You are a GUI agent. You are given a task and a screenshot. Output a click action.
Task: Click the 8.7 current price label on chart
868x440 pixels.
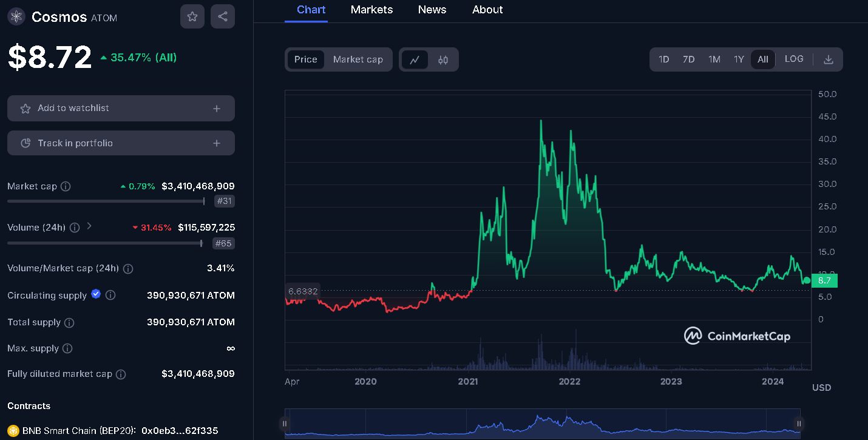coord(824,280)
